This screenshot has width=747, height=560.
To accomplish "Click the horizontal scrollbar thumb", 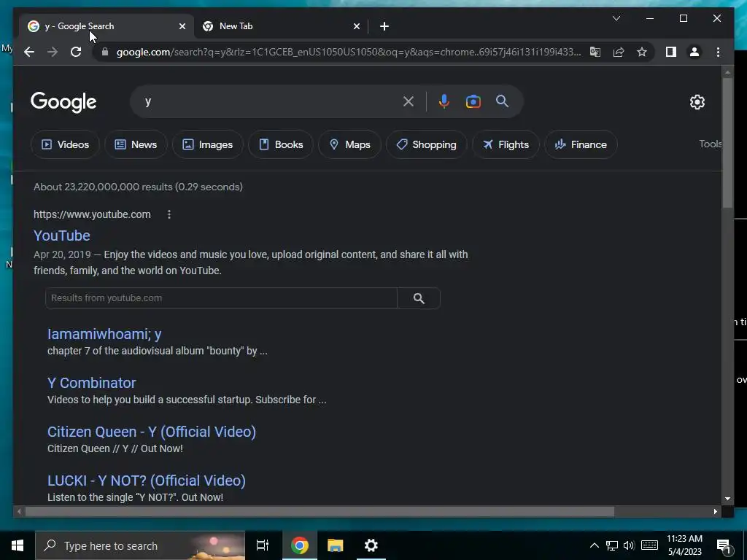I will point(320,511).
